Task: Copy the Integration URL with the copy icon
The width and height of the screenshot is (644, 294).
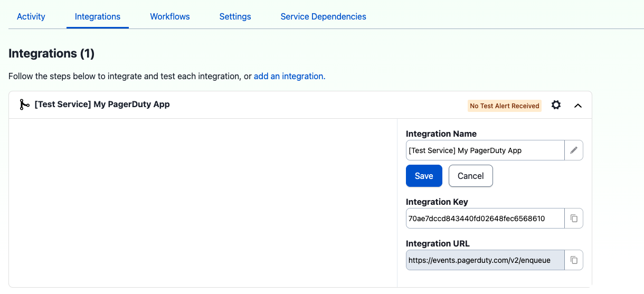Action: pos(574,260)
